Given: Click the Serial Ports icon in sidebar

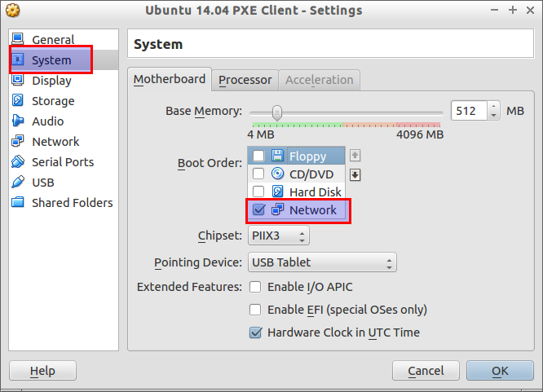Looking at the screenshot, I should point(18,161).
